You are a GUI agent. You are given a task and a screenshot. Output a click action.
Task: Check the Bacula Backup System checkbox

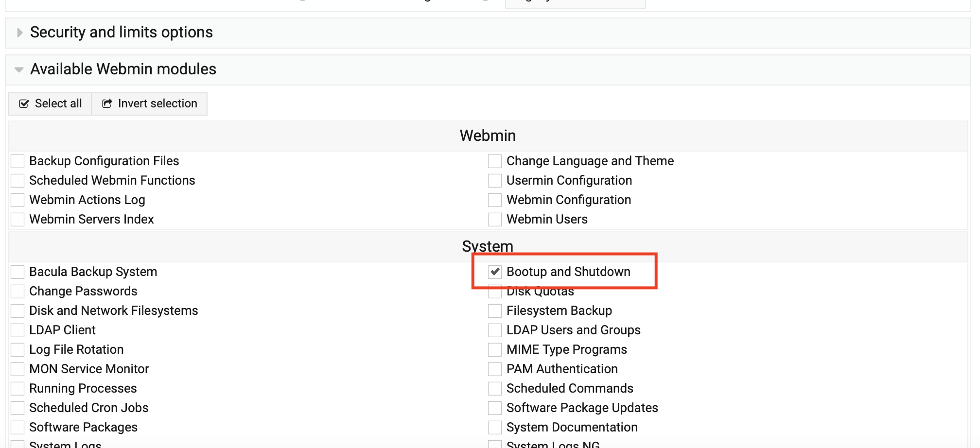click(17, 272)
